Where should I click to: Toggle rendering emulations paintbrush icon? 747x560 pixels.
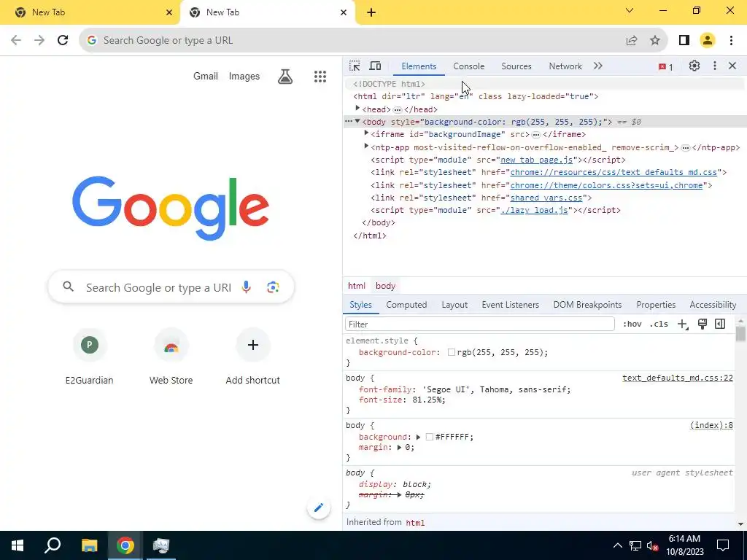703,324
